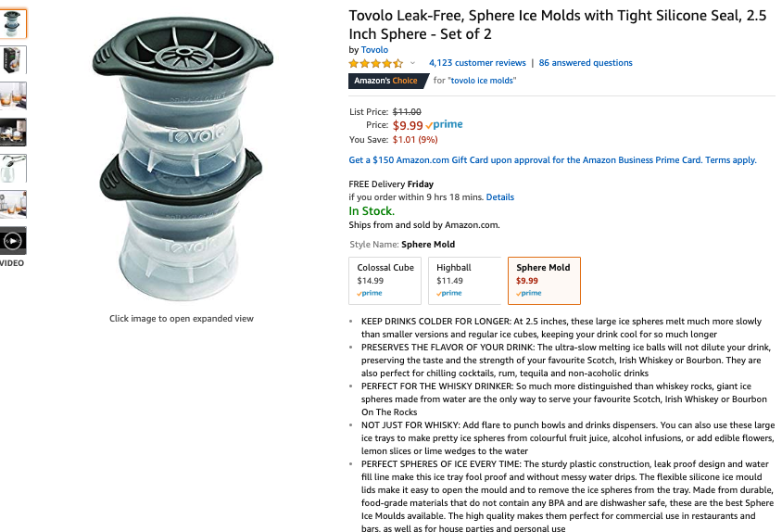The height and width of the screenshot is (532, 782).
Task: Open the star rating breakdown arrow
Action: coord(412,63)
